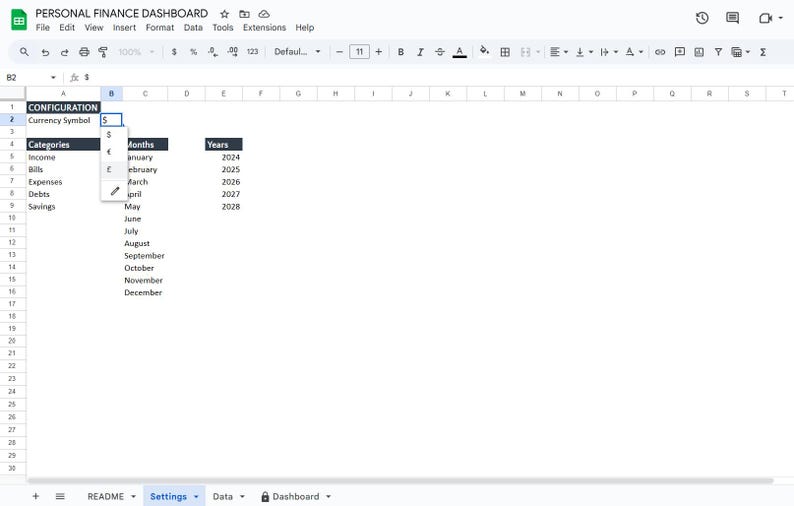This screenshot has width=794, height=506.
Task: Open the Data menu
Action: click(193, 27)
